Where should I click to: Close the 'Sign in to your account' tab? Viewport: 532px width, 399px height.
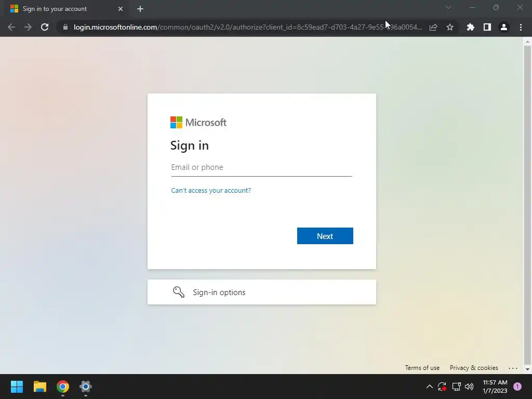click(x=121, y=9)
